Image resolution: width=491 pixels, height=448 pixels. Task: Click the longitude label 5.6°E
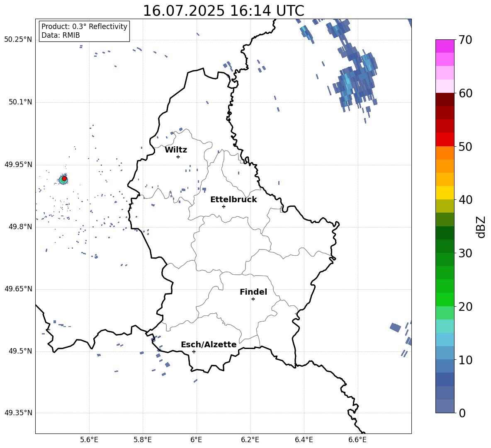[89, 440]
